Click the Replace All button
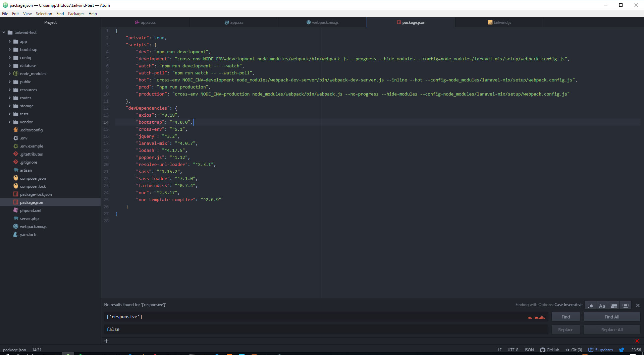Viewport: 644px width, 355px height. [x=611, y=329]
